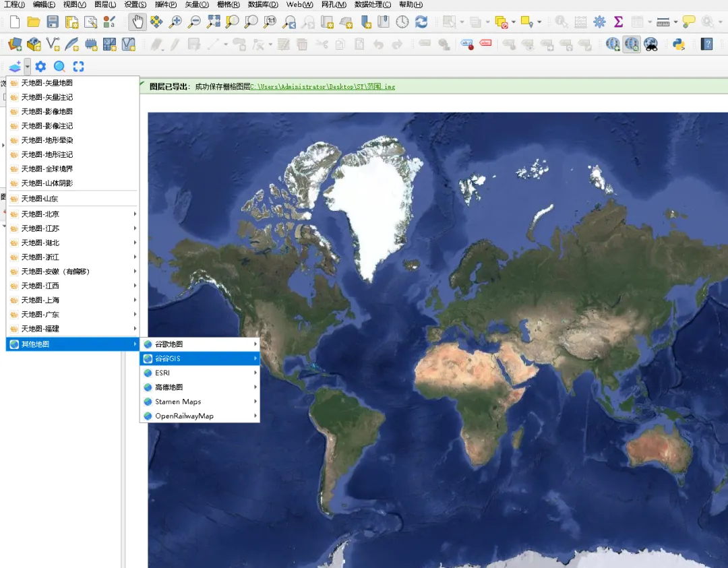Click the New Shapefile Layer icon

click(x=53, y=44)
